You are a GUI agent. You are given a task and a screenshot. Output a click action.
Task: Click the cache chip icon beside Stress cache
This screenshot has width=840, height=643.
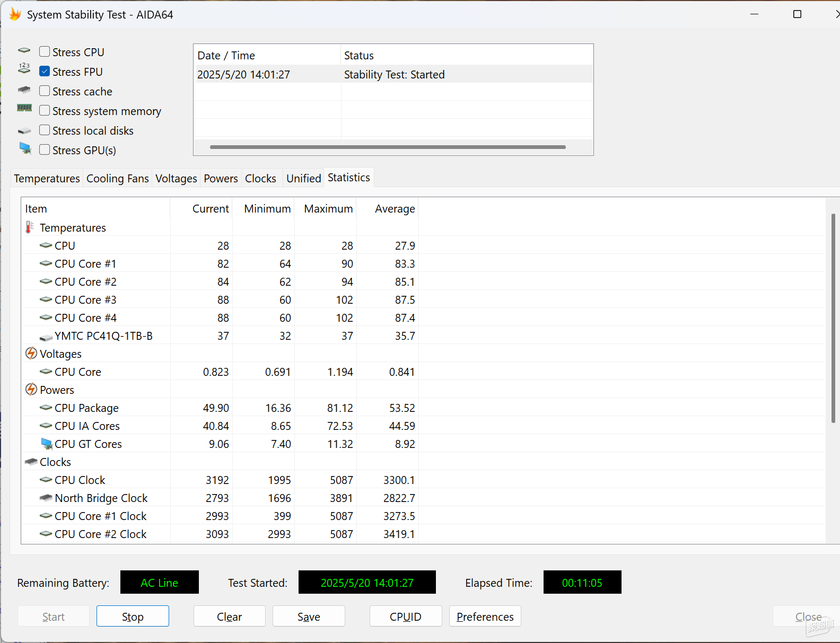[24, 90]
